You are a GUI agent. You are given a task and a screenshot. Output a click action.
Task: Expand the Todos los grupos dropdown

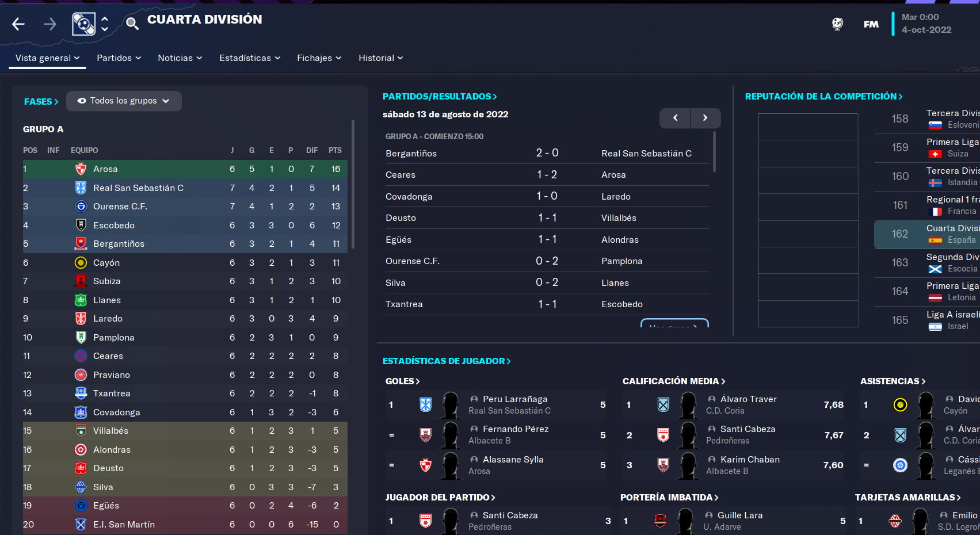(x=124, y=101)
